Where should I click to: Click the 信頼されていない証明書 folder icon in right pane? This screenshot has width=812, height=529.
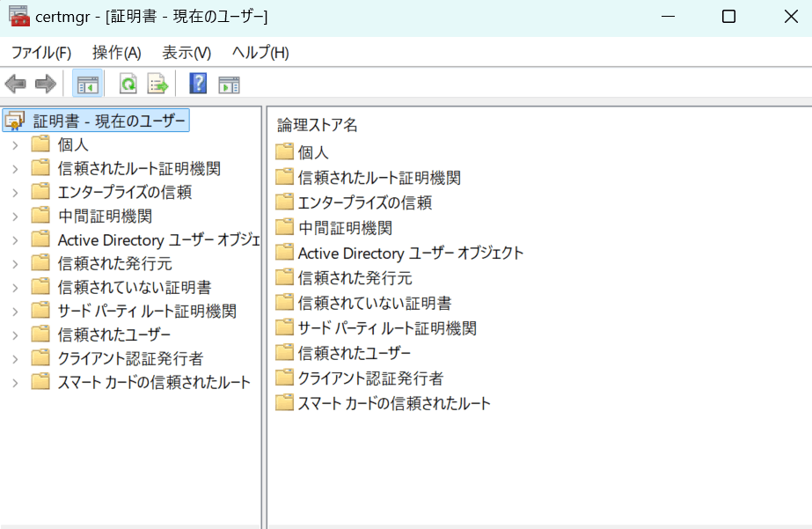284,302
